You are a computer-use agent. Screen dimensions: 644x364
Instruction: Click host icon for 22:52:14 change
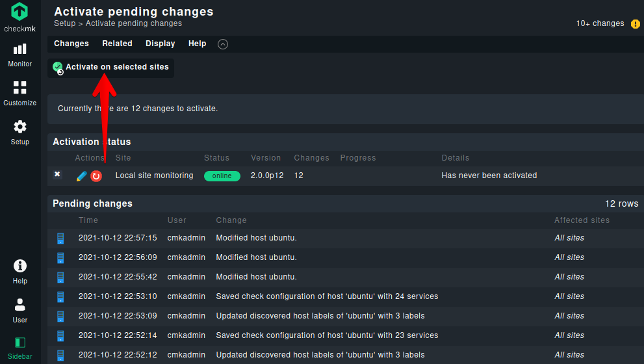click(x=60, y=335)
